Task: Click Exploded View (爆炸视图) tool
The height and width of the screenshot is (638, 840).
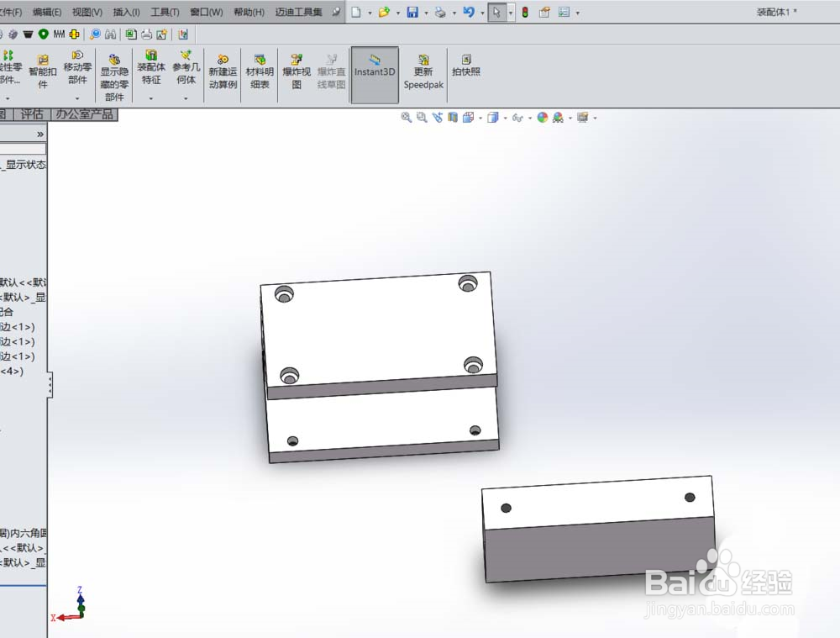Action: point(297,71)
